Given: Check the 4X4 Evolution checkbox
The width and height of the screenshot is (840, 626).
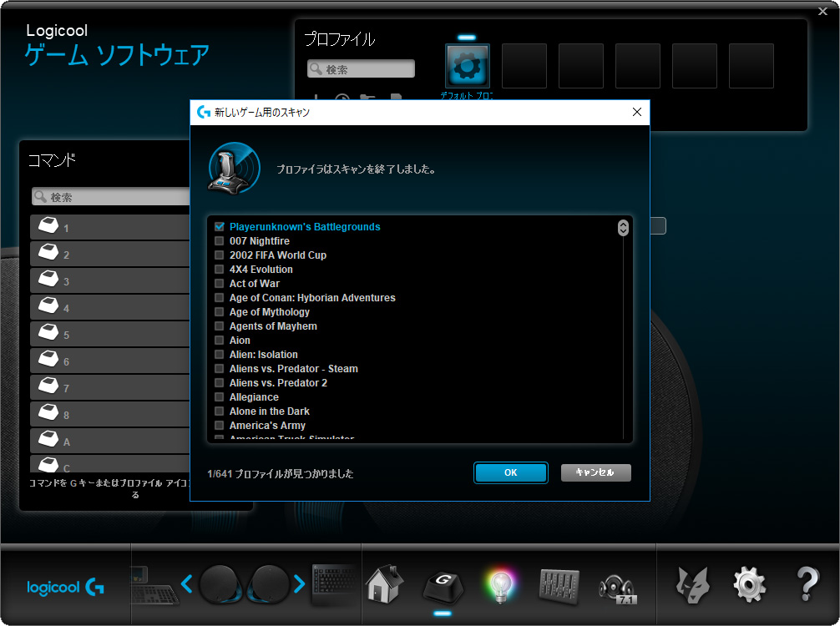Looking at the screenshot, I should coord(219,270).
